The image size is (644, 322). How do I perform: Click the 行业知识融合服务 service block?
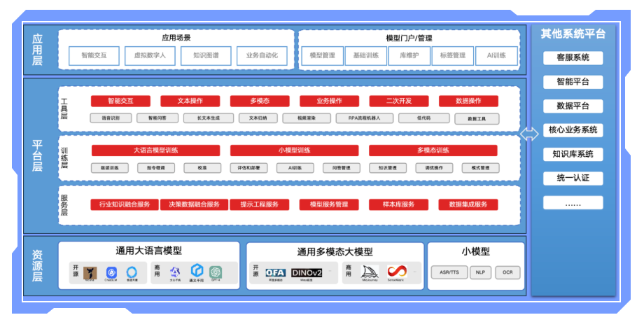tap(120, 204)
